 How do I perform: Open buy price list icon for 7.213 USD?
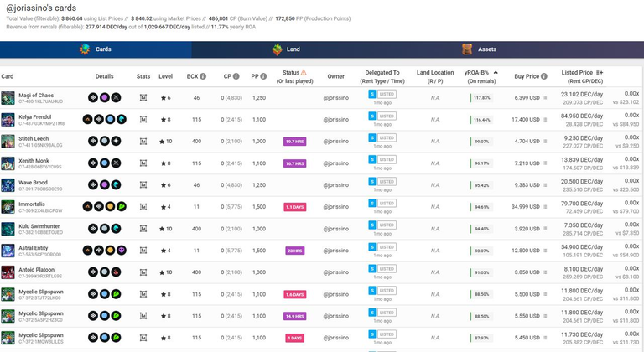click(544, 163)
